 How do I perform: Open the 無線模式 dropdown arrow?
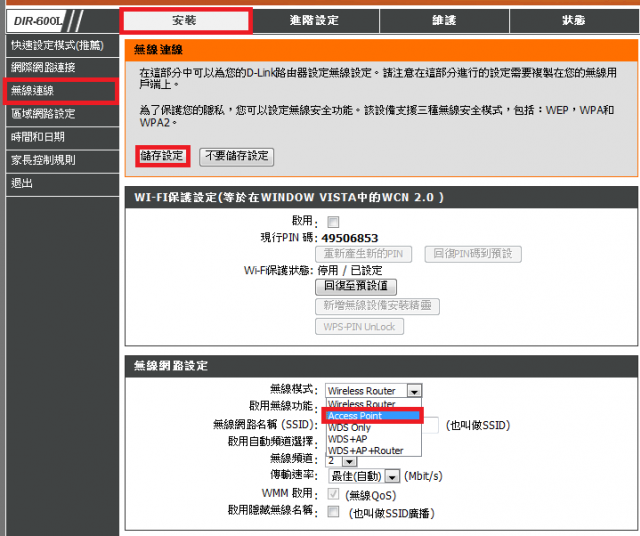(x=414, y=391)
